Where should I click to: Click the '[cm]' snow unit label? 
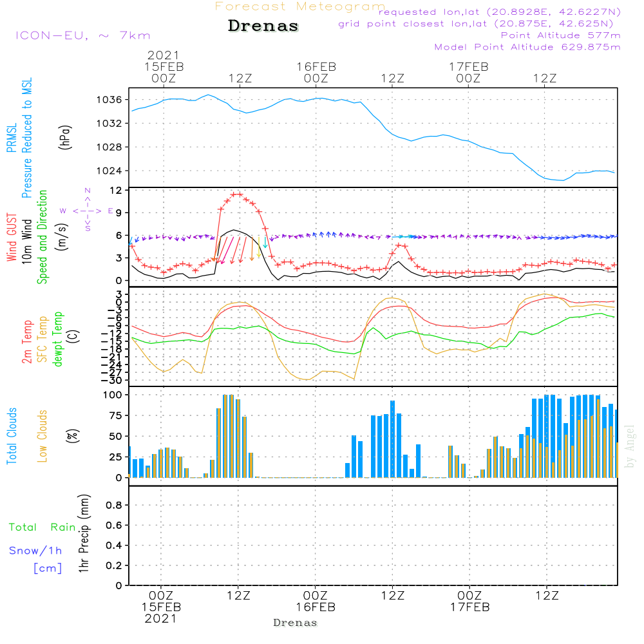[48, 569]
